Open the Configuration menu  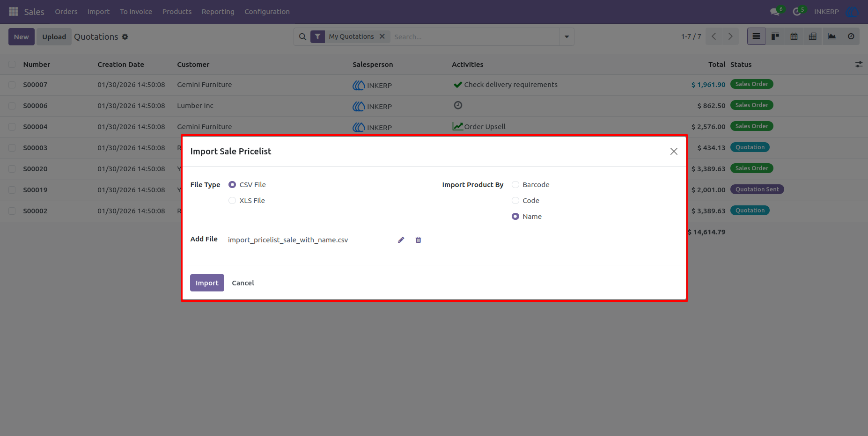[x=267, y=12]
